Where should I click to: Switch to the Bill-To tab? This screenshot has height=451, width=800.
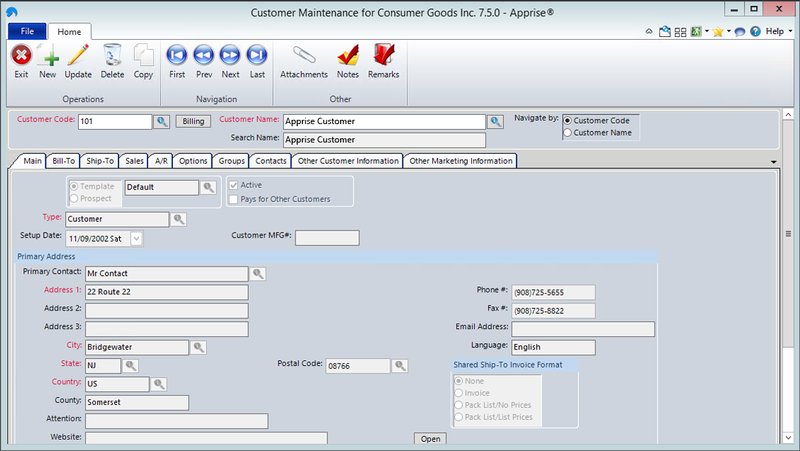[x=64, y=161]
